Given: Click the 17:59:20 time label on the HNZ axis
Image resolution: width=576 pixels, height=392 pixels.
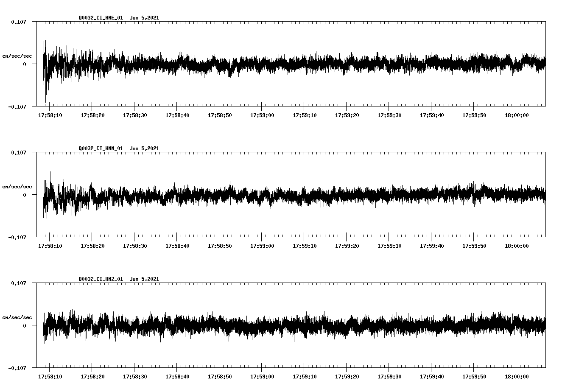Looking at the screenshot, I should tap(347, 376).
